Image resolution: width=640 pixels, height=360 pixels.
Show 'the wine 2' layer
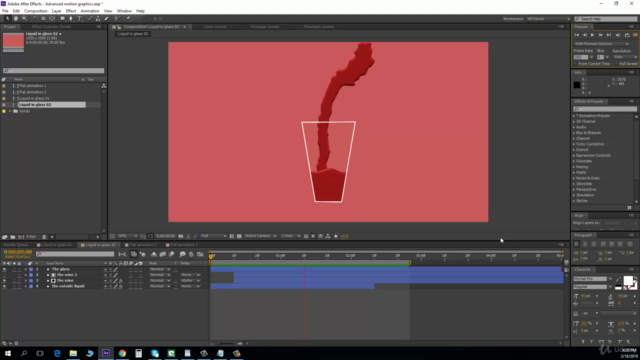[x=4, y=275]
